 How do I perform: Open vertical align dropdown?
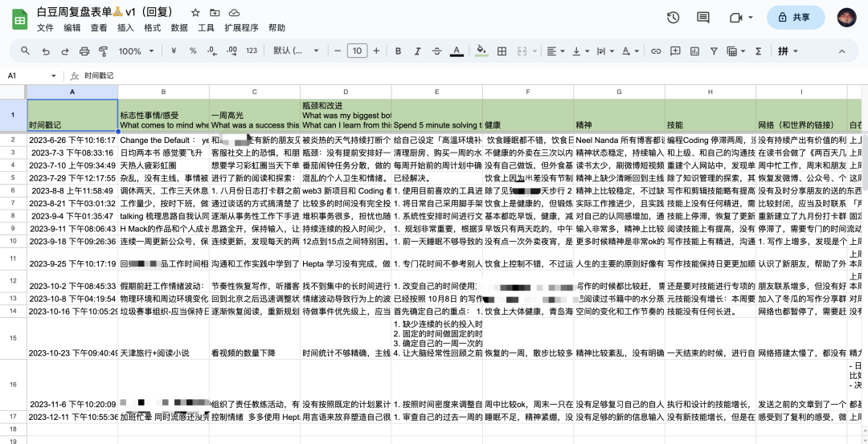(x=580, y=51)
